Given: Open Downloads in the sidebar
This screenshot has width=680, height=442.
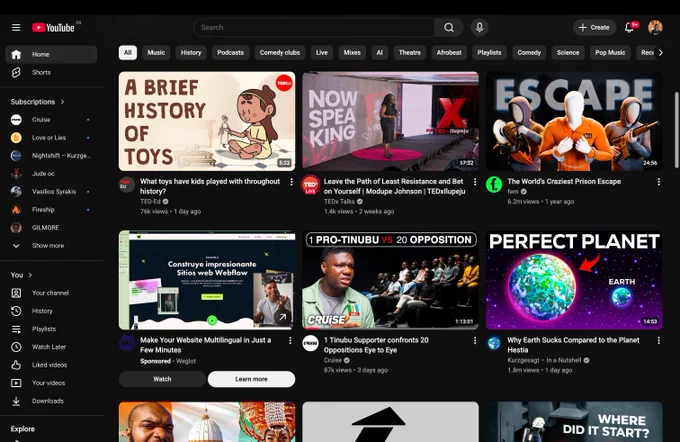Looking at the screenshot, I should pyautogui.click(x=51, y=401).
